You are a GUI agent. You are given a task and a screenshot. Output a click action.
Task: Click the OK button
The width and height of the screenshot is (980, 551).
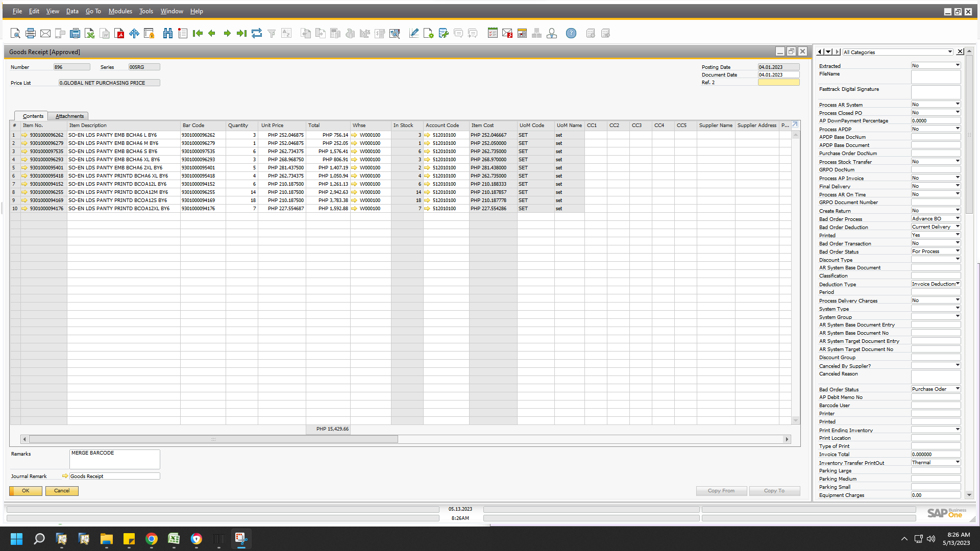(x=26, y=491)
